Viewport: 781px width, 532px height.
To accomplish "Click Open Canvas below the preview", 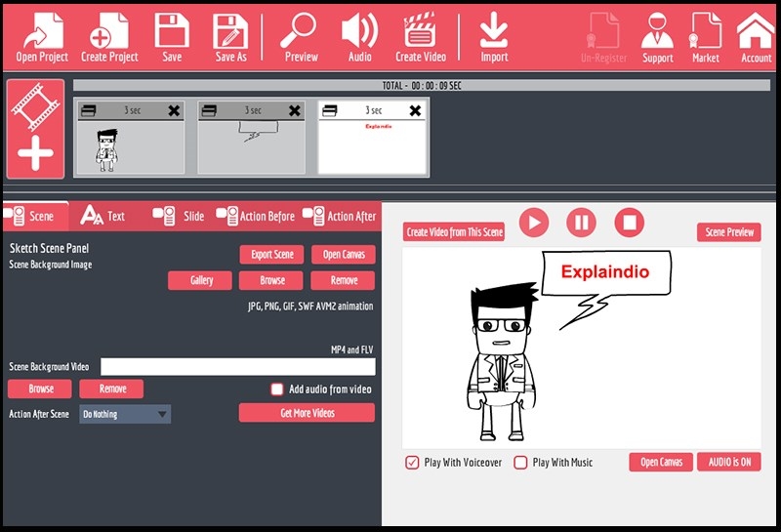I will click(x=661, y=462).
